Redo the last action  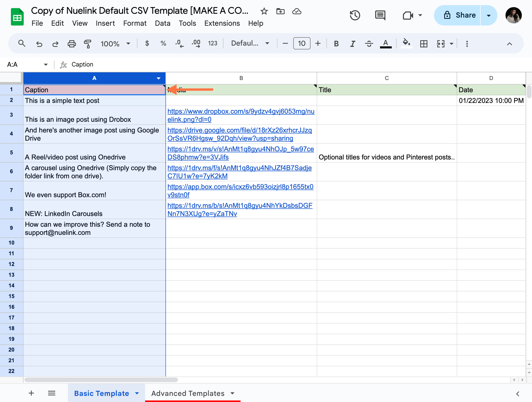tap(55, 44)
